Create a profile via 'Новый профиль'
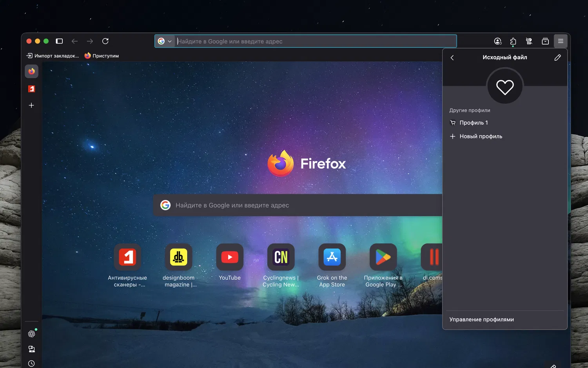This screenshot has width=588, height=368. coord(505,136)
